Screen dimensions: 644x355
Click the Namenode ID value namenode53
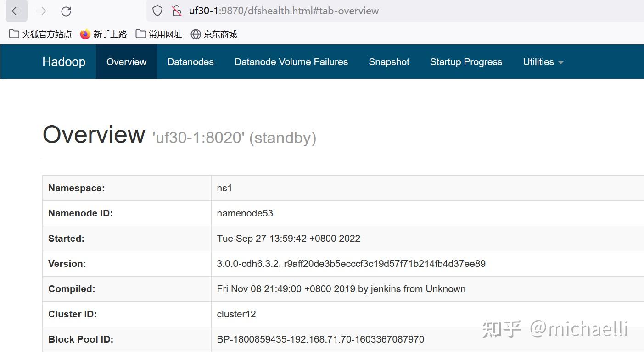pos(245,213)
